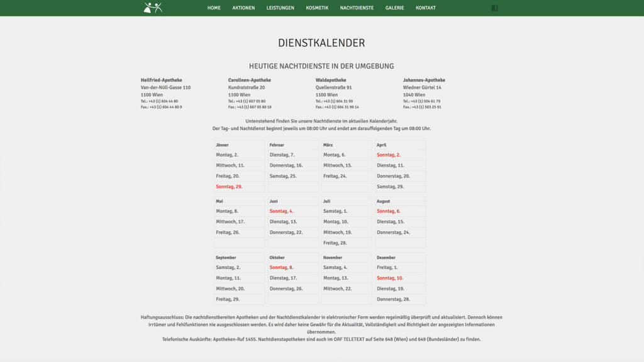
Task: Click the Johannes-Apotheke pharmacy name
Action: [424, 80]
